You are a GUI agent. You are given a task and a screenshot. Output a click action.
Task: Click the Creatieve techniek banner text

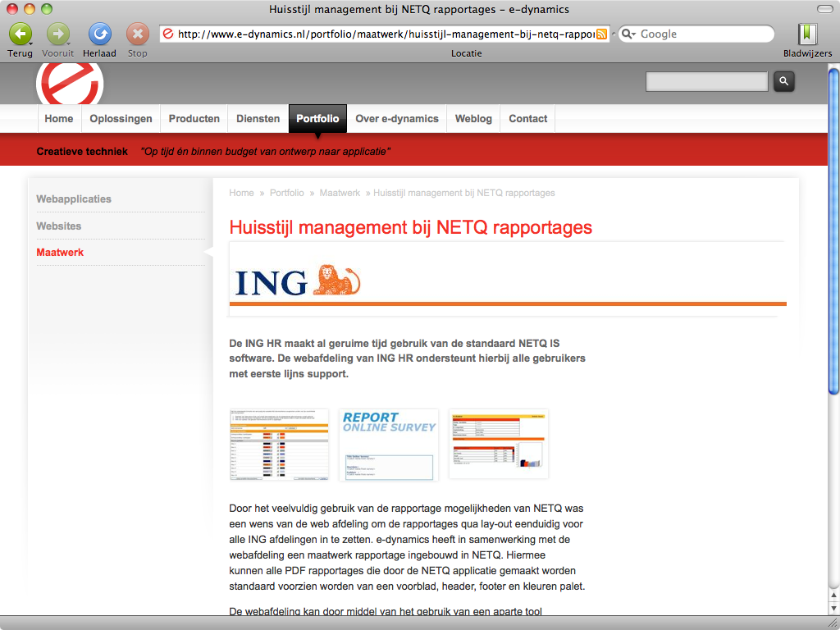pos(82,152)
